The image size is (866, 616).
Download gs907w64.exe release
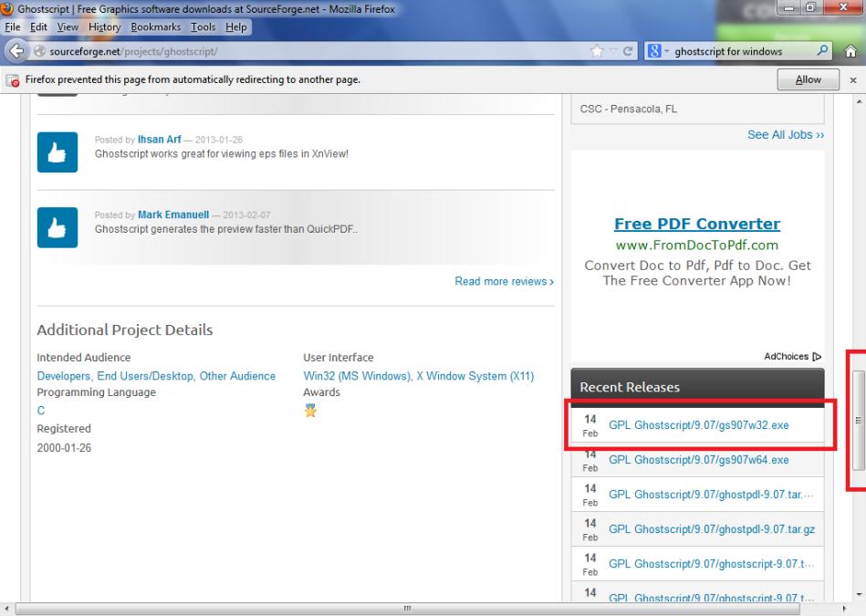[699, 460]
